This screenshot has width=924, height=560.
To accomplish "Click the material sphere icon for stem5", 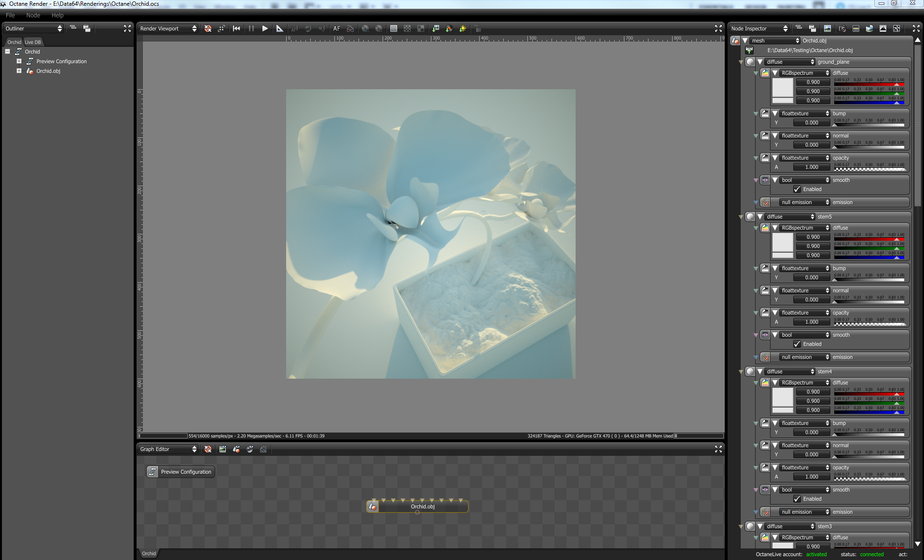I will [x=750, y=217].
